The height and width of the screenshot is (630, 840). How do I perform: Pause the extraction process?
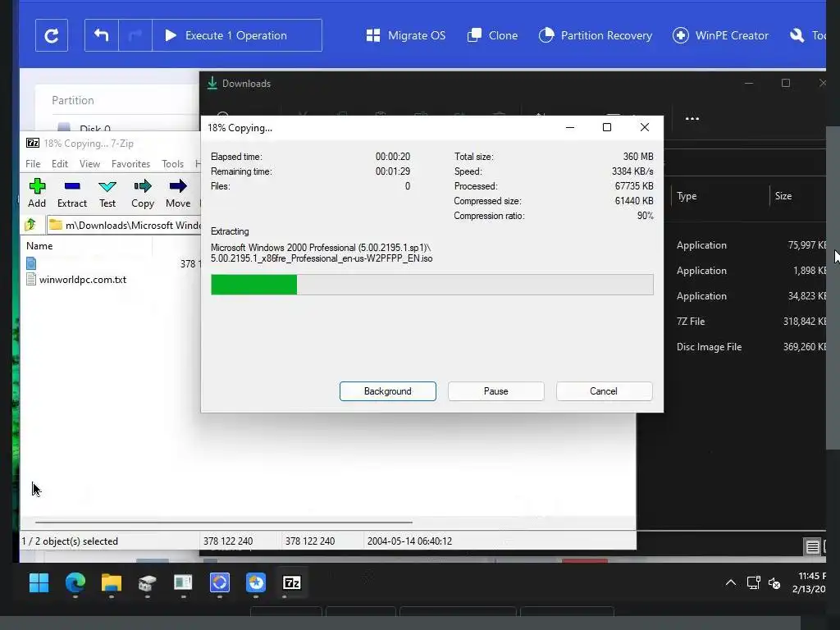click(x=496, y=391)
